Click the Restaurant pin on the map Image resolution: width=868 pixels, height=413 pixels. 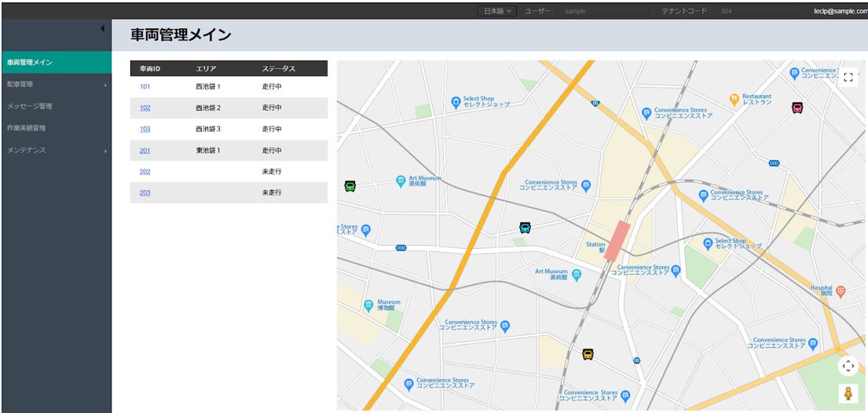734,100
